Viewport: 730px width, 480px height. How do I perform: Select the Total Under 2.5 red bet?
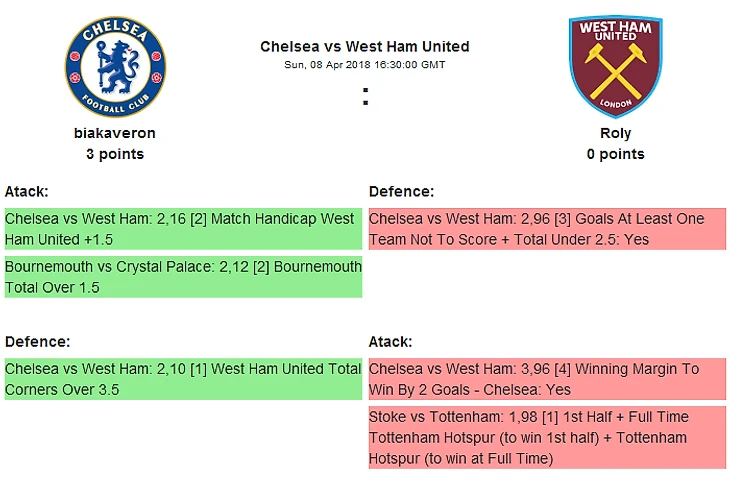pyautogui.click(x=547, y=229)
